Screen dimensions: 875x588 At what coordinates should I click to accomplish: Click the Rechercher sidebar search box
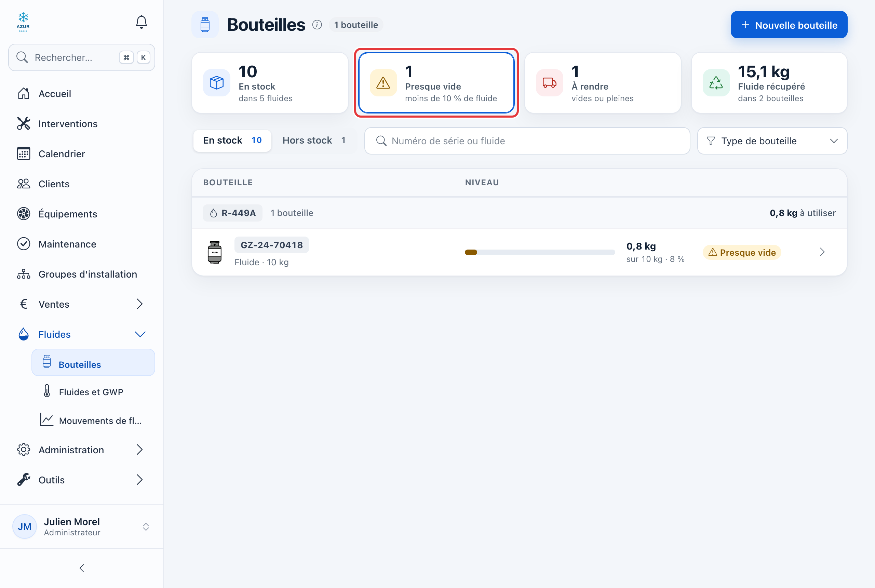82,57
